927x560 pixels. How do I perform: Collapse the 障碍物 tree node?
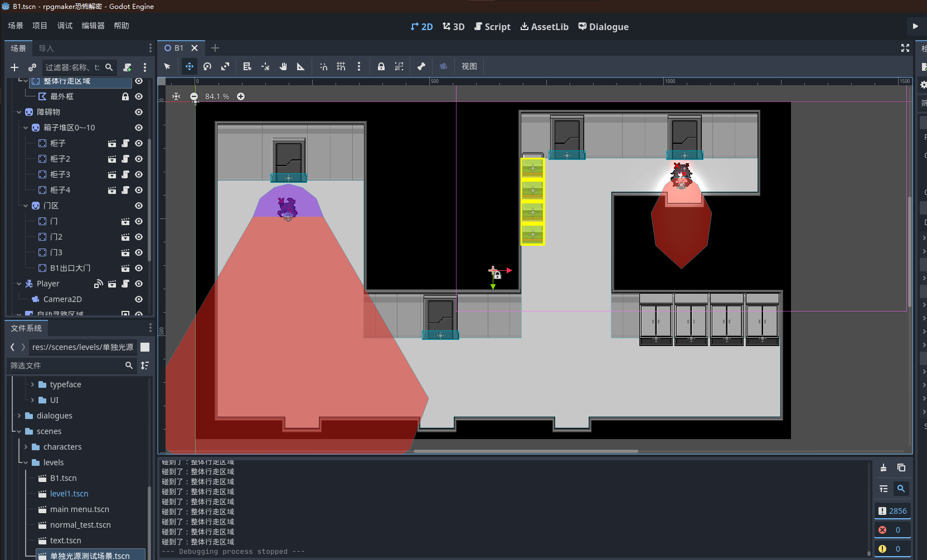pos(19,112)
